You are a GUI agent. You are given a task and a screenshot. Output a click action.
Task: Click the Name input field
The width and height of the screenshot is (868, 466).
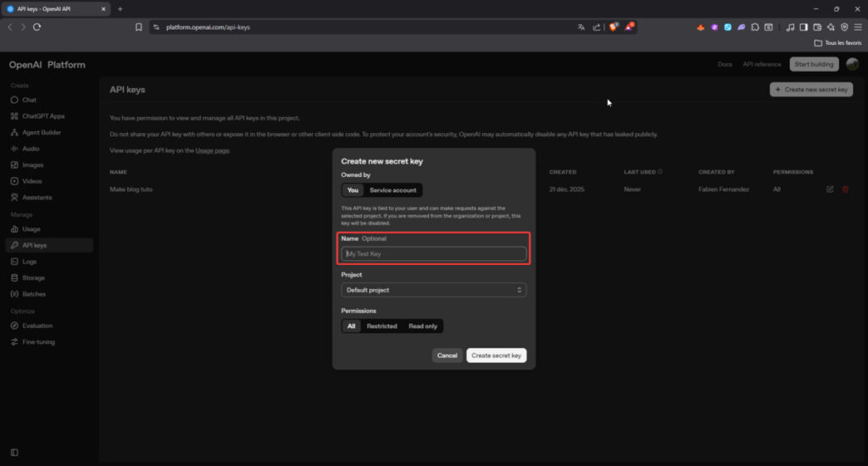click(x=433, y=254)
